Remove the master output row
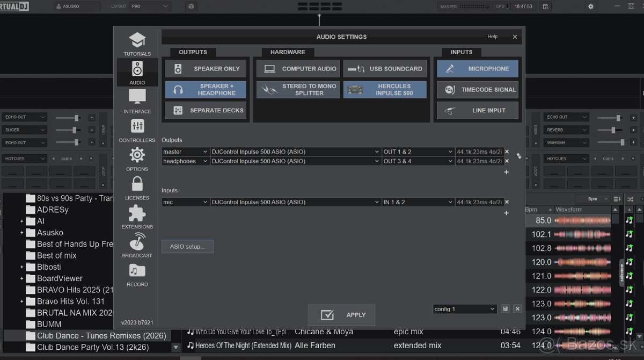 pos(507,152)
